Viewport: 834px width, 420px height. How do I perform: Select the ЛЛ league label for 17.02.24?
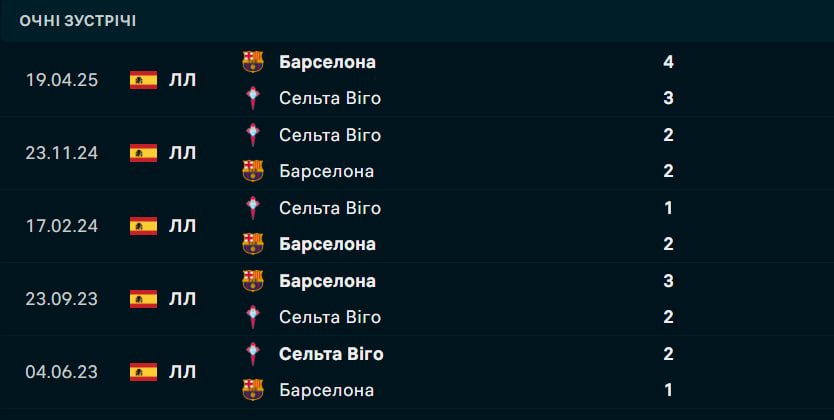click(x=182, y=226)
